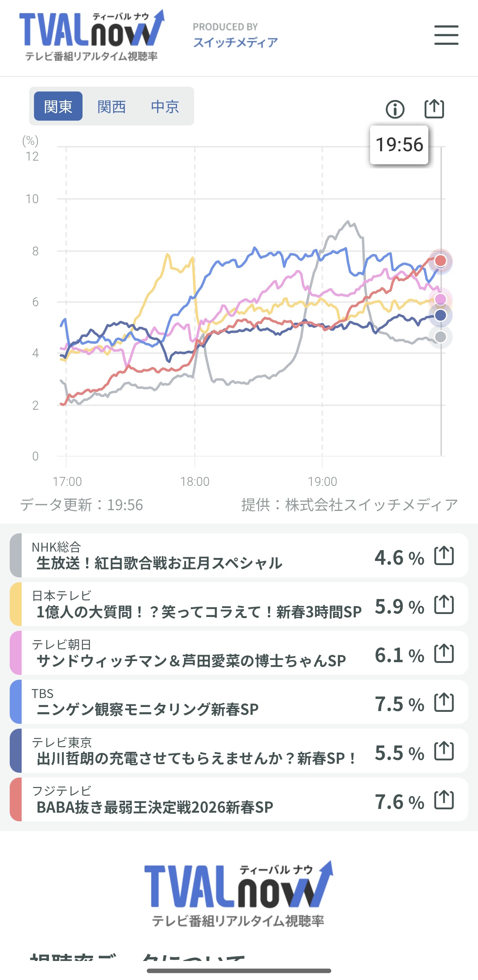Click the chart info icon
This screenshot has height=980, width=478.
click(x=395, y=109)
